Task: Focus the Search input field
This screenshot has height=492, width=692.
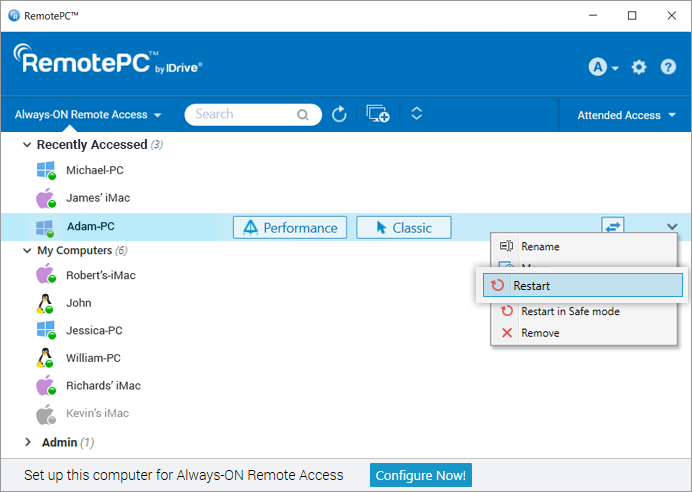Action: tap(253, 115)
